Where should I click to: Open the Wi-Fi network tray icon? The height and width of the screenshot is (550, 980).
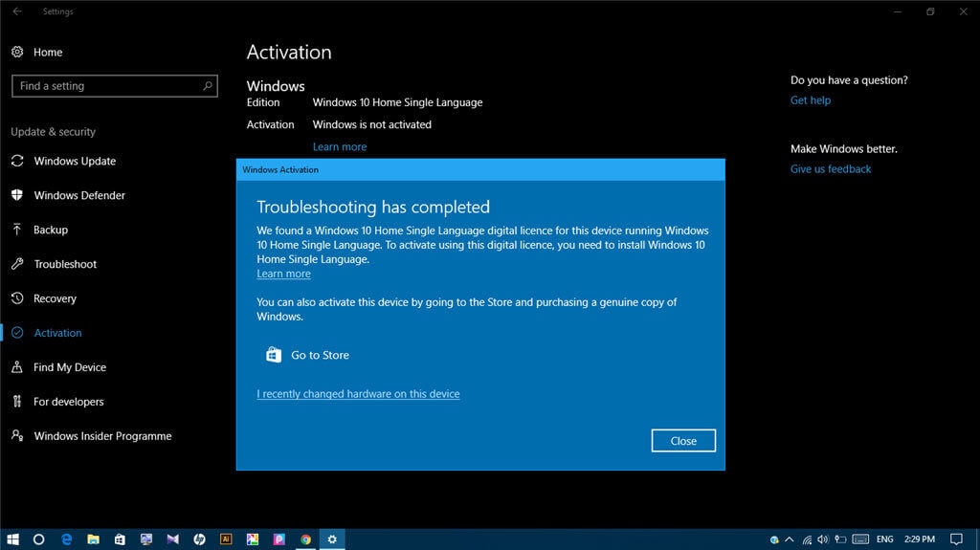[x=807, y=539]
